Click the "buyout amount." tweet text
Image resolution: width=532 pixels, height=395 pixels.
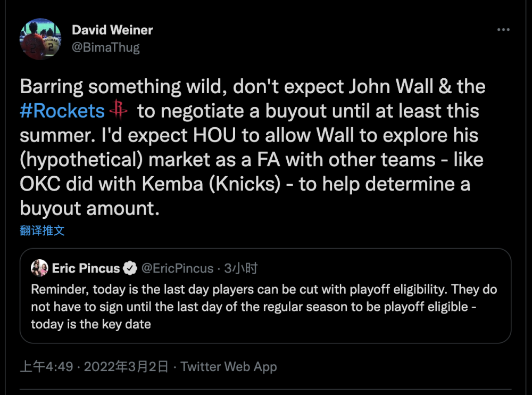coord(89,208)
